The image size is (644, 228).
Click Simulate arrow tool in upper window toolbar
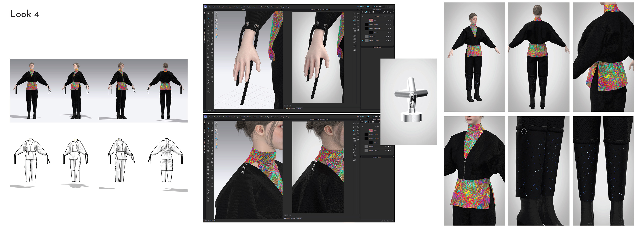coord(208,13)
